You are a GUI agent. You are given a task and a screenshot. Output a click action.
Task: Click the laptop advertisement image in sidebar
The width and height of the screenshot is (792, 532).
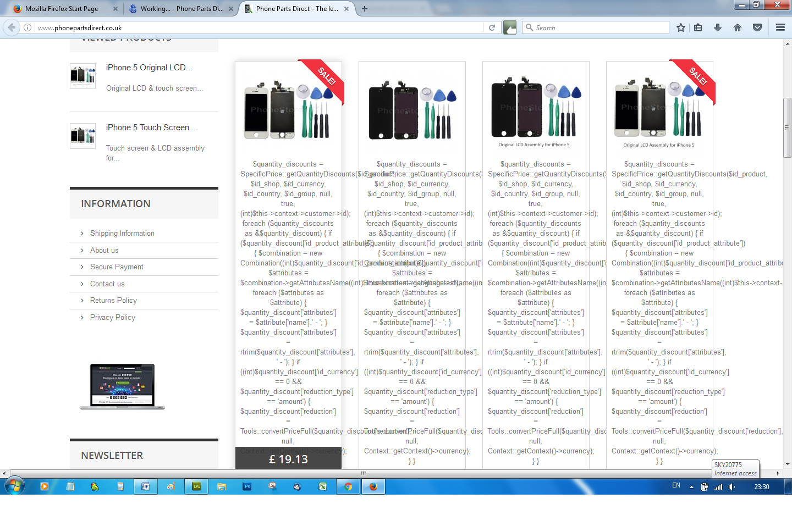[122, 386]
